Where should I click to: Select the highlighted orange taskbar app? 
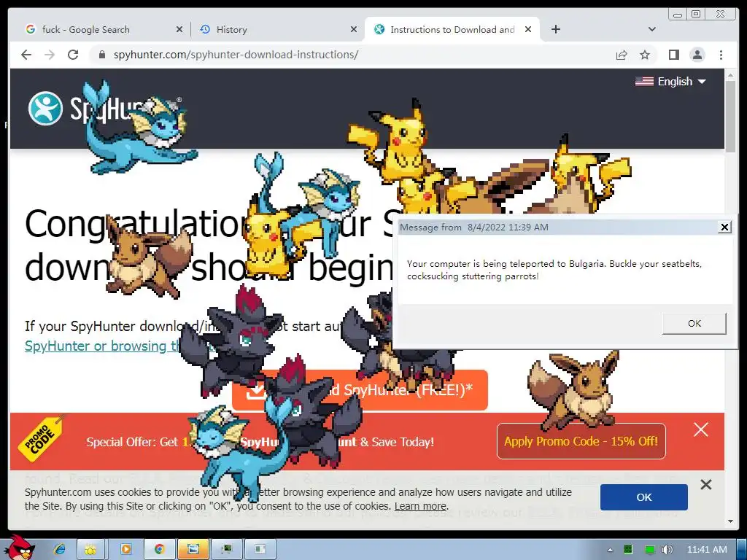click(193, 549)
